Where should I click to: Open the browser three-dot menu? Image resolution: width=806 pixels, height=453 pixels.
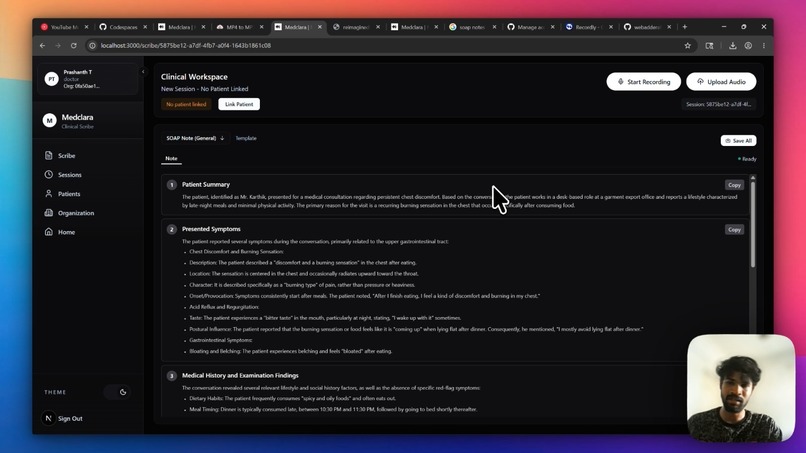[764, 46]
